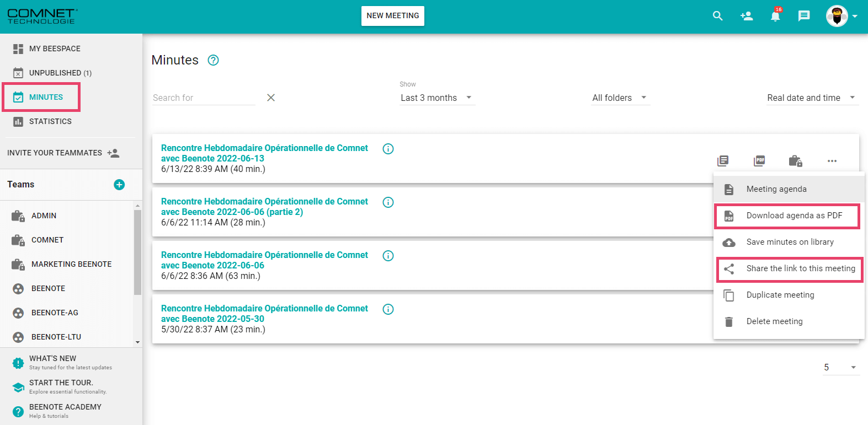
Task: Select the BEENOTE-AG team
Action: click(x=55, y=313)
